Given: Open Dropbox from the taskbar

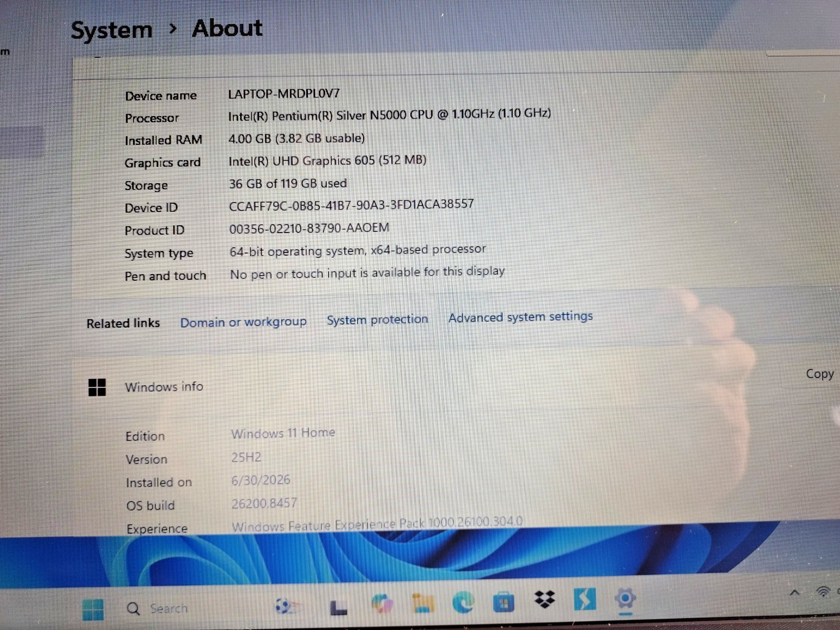Looking at the screenshot, I should click(545, 600).
